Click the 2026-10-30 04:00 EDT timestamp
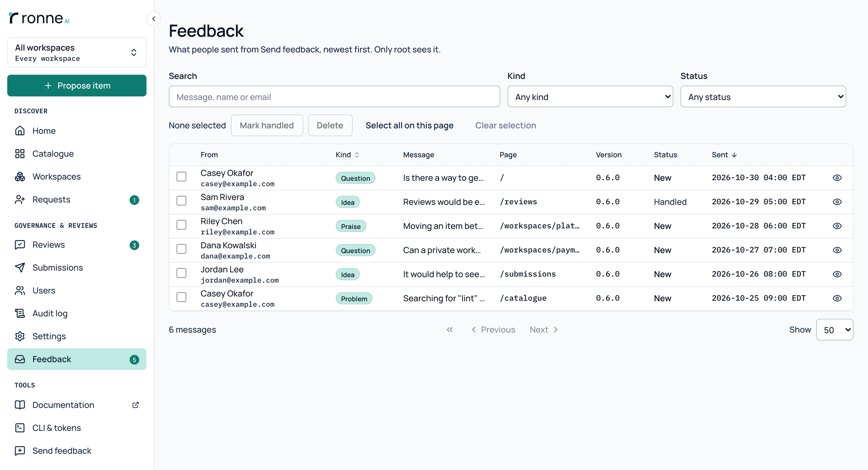 pyautogui.click(x=759, y=177)
